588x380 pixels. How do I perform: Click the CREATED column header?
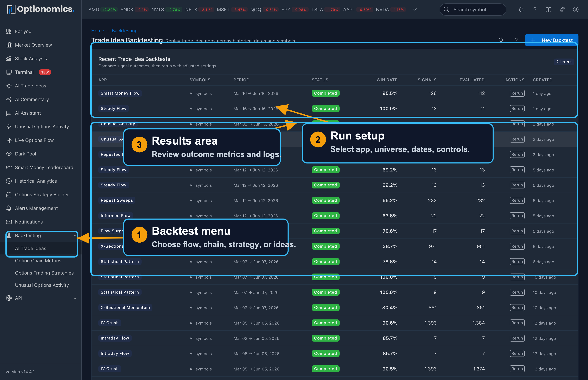coord(542,80)
